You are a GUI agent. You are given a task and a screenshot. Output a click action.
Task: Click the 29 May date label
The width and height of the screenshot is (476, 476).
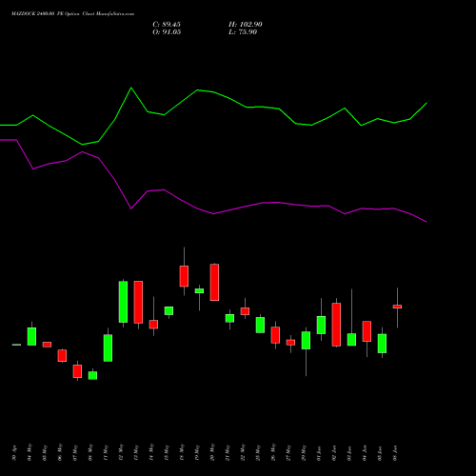coord(304,453)
